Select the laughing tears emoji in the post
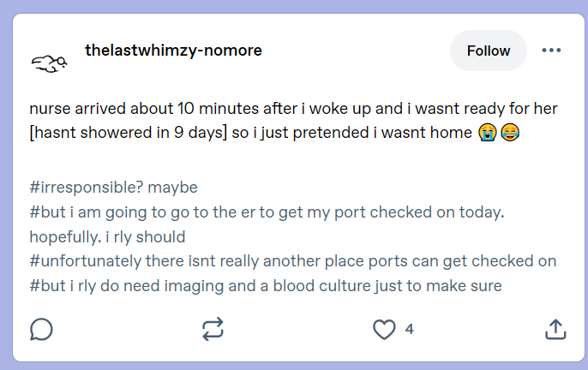This screenshot has height=370, width=588. coord(510,133)
